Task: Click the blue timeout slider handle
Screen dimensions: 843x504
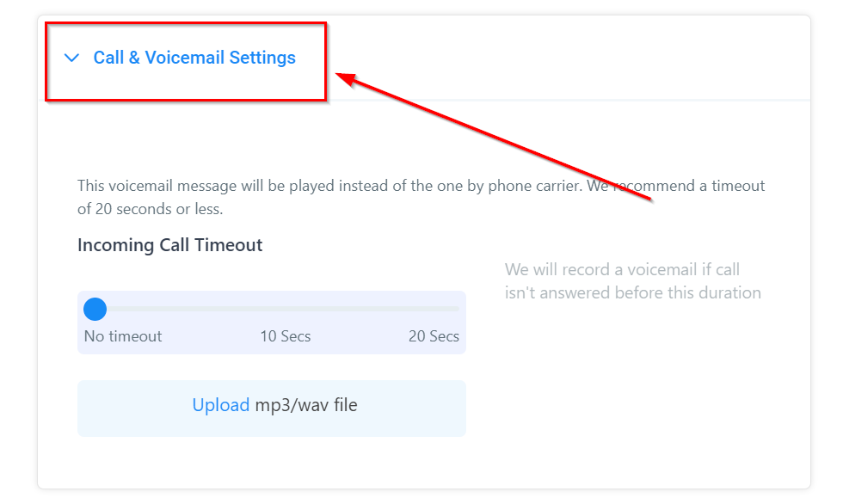Action: tap(95, 310)
